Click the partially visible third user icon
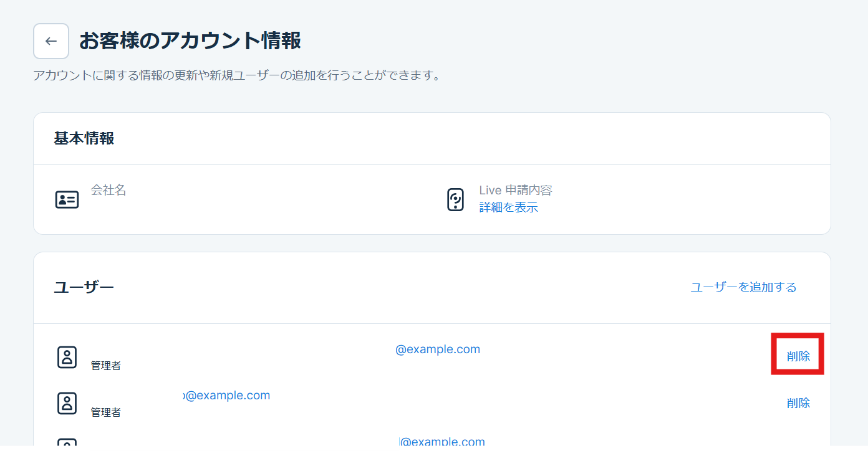Image resolution: width=868 pixels, height=451 pixels. [67, 444]
